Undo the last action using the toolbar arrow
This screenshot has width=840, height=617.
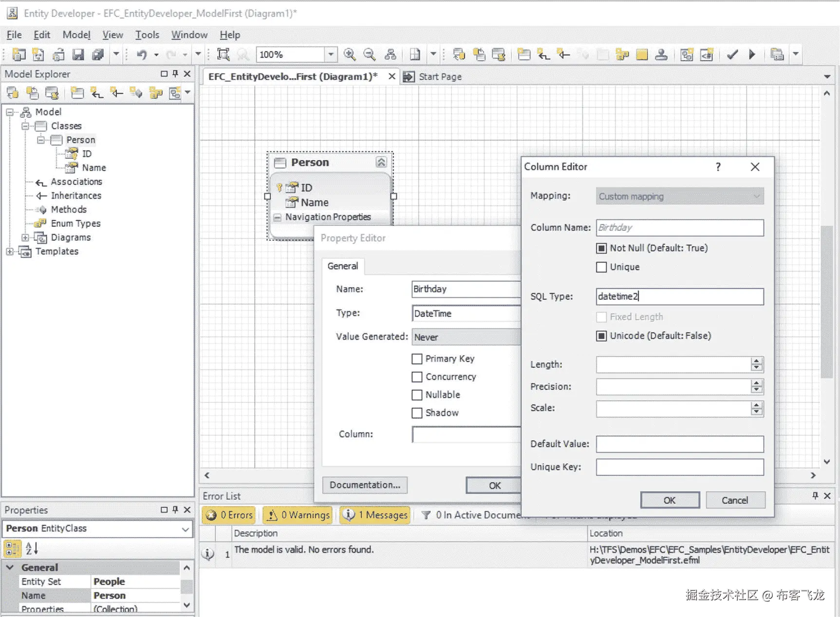click(142, 54)
